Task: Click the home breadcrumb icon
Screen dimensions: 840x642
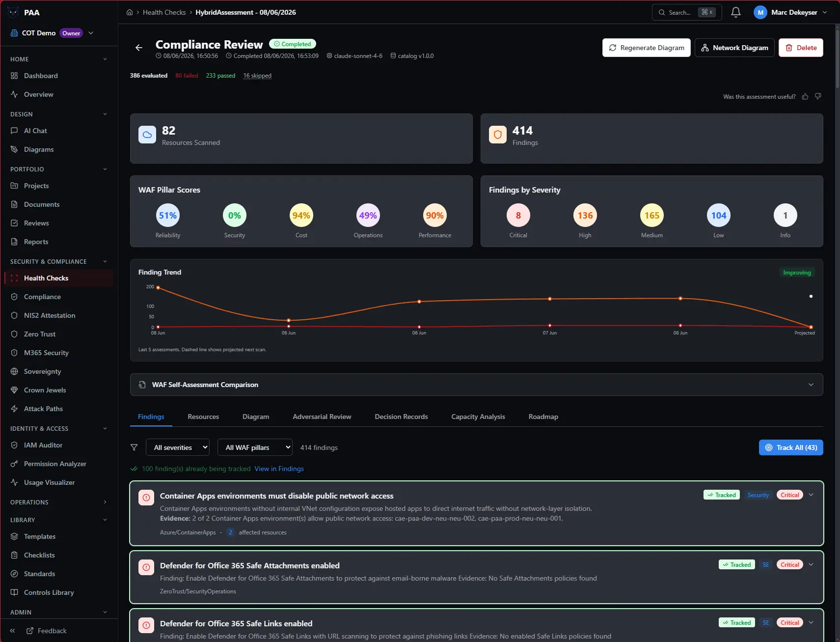Action: click(130, 12)
